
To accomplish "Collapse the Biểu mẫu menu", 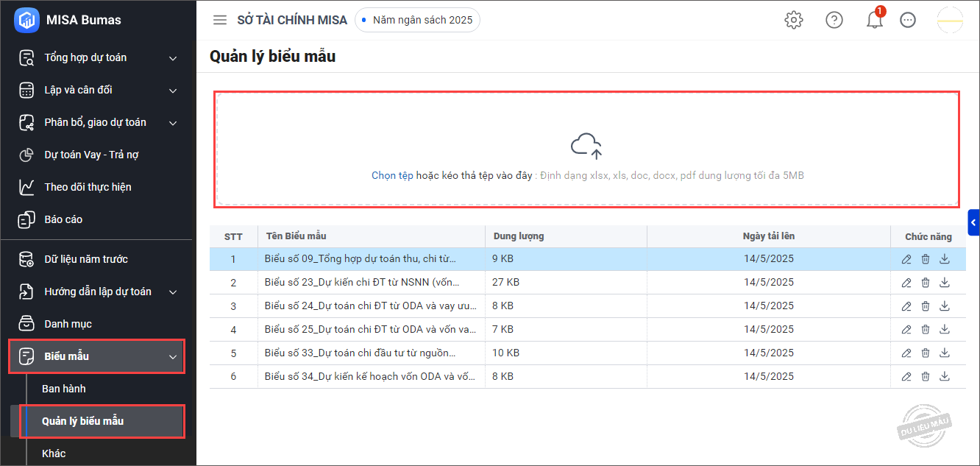I will [x=173, y=357].
